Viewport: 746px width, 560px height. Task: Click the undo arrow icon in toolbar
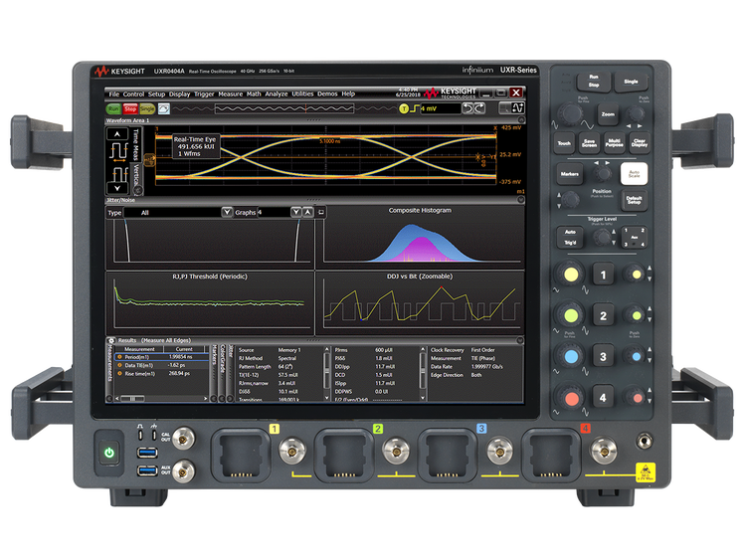[x=470, y=107]
